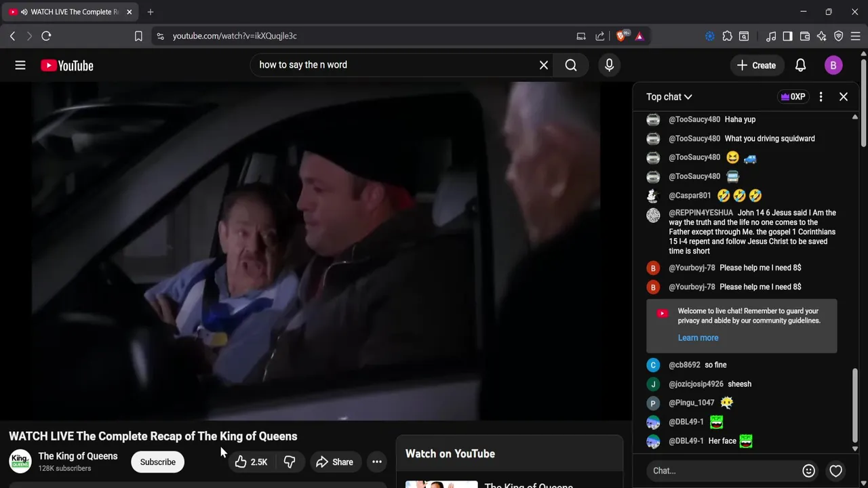Image resolution: width=868 pixels, height=488 pixels.
Task: Click the @Pingu_1047 chat username
Action: pyautogui.click(x=692, y=403)
